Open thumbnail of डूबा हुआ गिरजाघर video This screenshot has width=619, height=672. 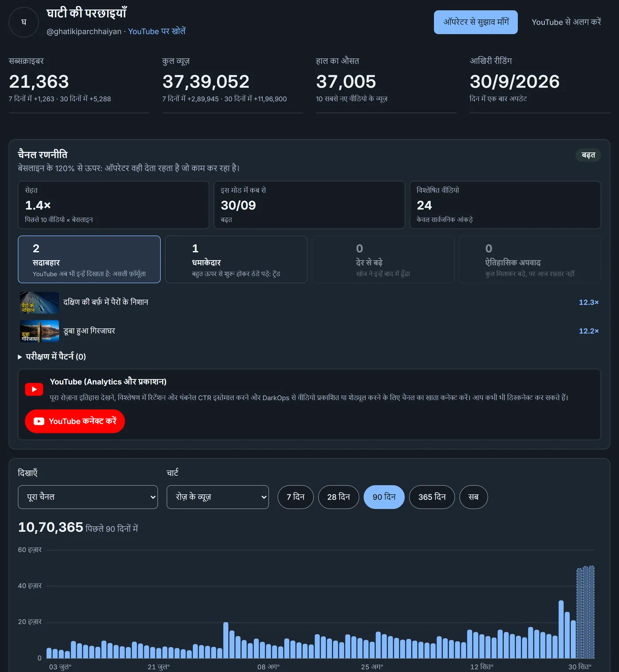coord(39,331)
